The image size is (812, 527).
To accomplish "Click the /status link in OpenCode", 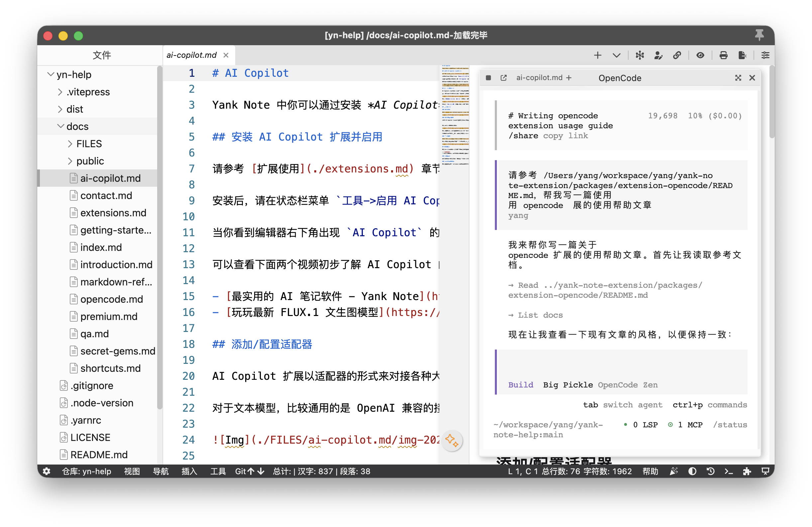I will click(x=730, y=425).
